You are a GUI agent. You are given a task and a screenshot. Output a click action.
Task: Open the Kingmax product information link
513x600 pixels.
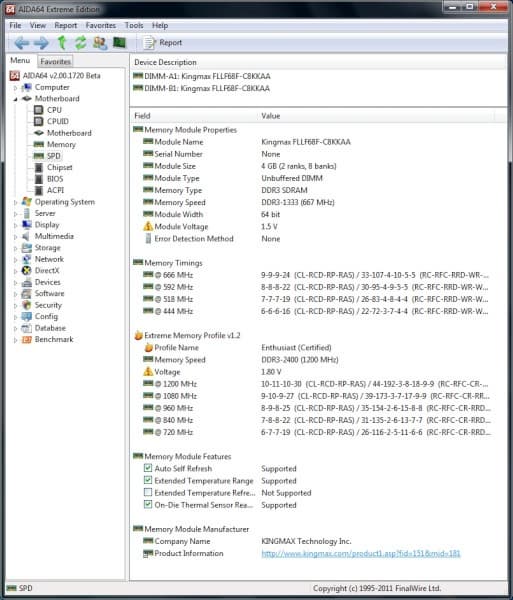pyautogui.click(x=361, y=553)
